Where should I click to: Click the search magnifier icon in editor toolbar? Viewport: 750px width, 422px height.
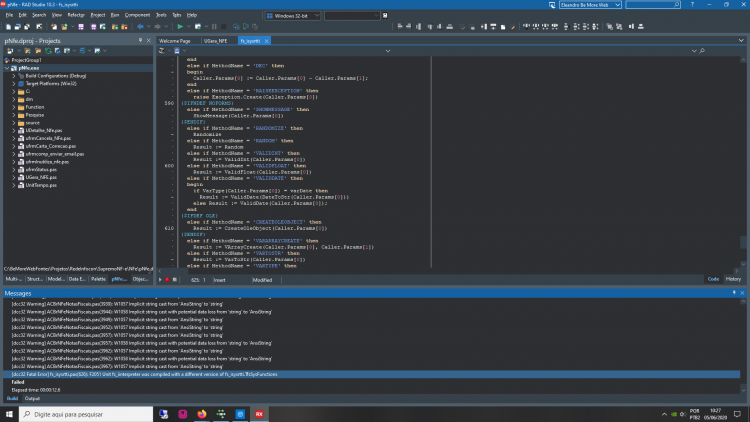(x=702, y=51)
